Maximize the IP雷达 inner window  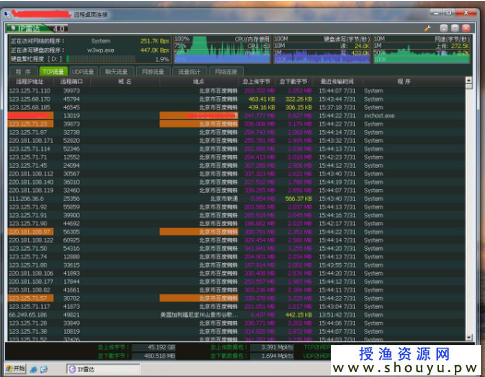click(455, 28)
